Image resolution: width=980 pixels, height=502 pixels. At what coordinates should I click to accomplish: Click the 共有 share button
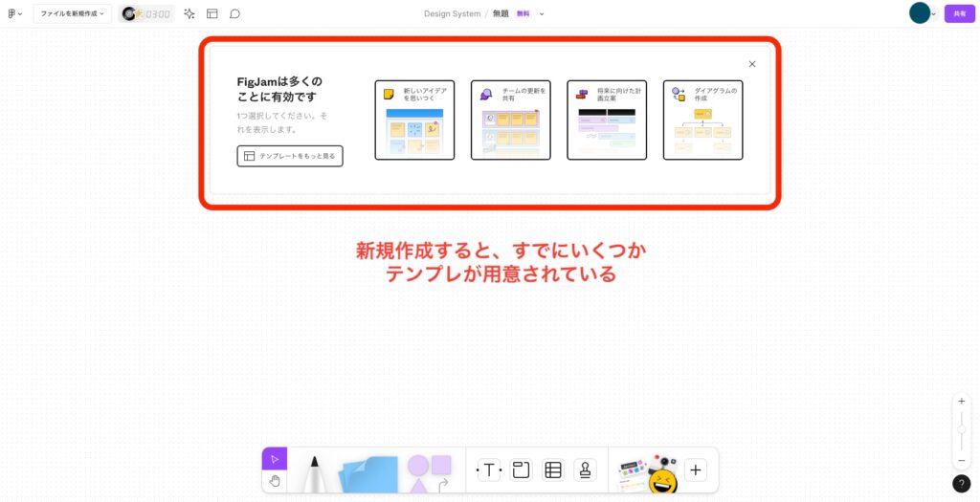959,13
